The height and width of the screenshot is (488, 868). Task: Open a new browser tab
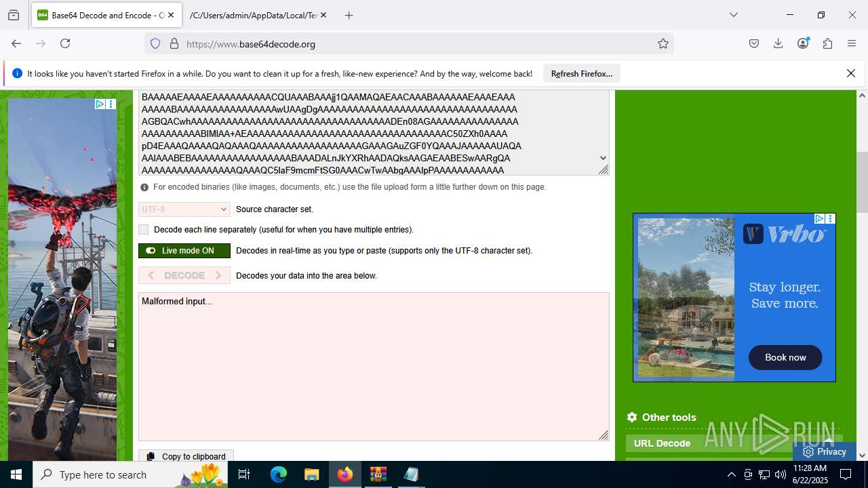(349, 15)
